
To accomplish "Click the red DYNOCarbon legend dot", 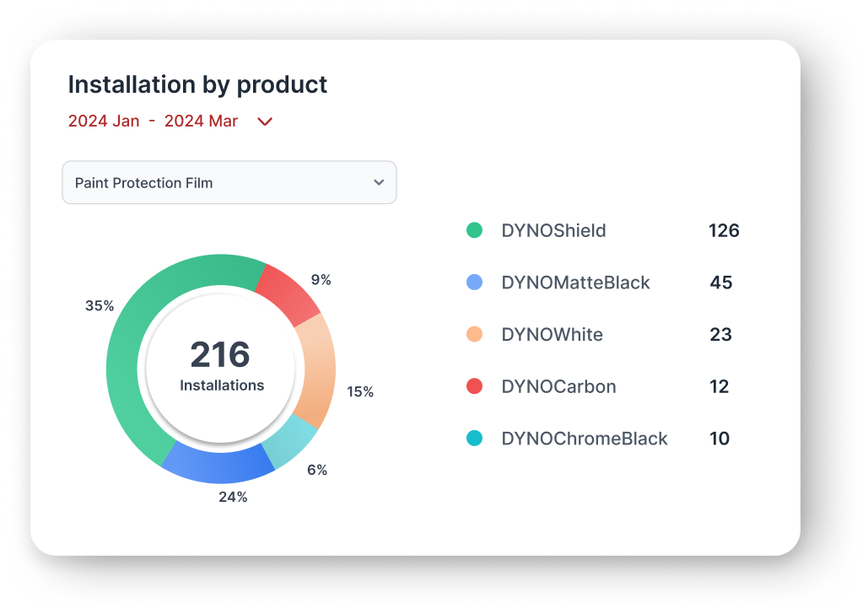I will click(475, 387).
